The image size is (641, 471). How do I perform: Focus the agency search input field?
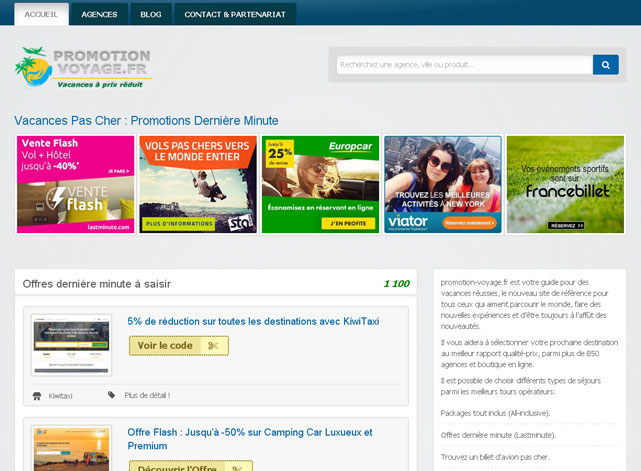point(464,65)
